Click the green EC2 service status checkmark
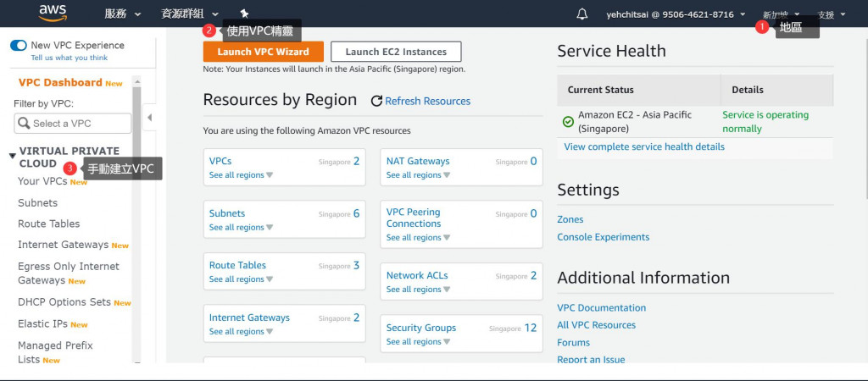Screen dimensions: 868x381 pos(568,122)
